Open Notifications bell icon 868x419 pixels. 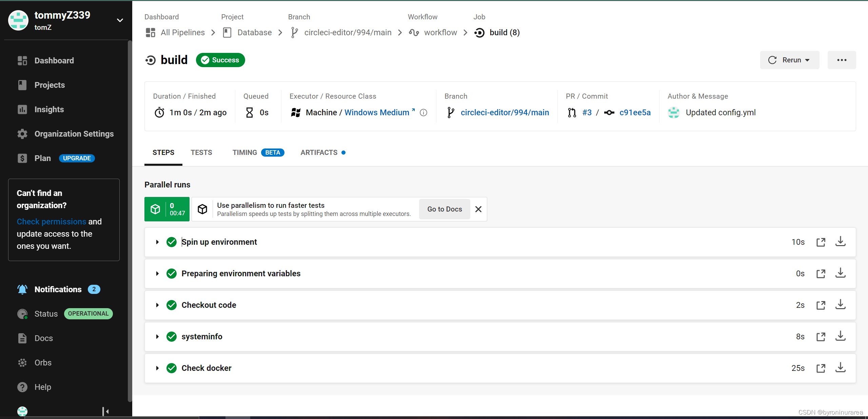pos(22,290)
